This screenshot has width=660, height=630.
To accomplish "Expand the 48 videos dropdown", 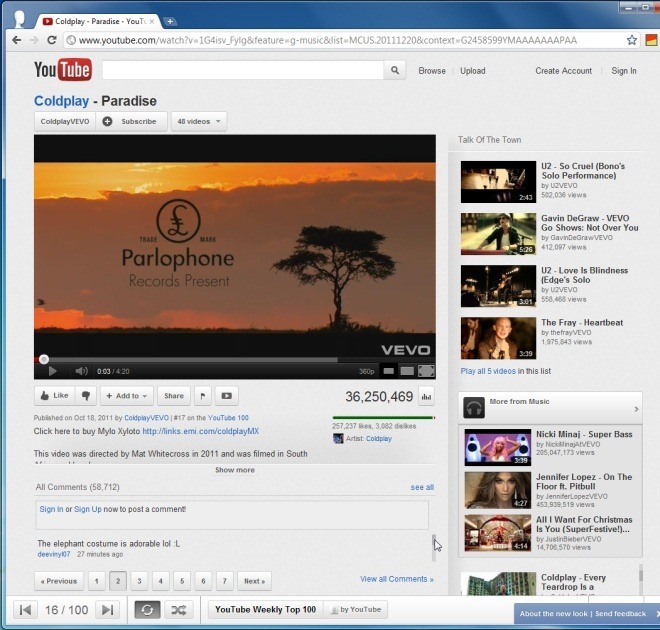I will (199, 121).
